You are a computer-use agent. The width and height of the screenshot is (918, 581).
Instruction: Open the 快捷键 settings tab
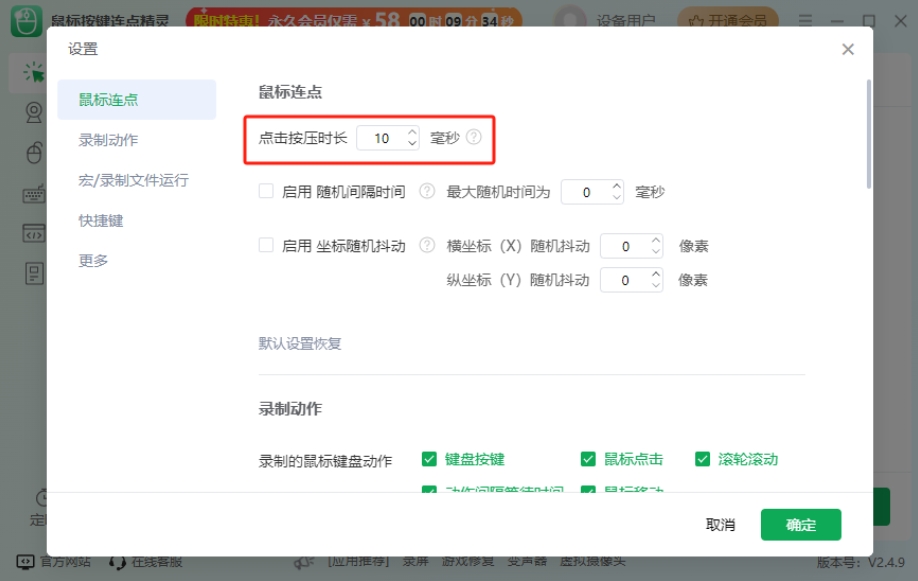pyautogui.click(x=101, y=220)
